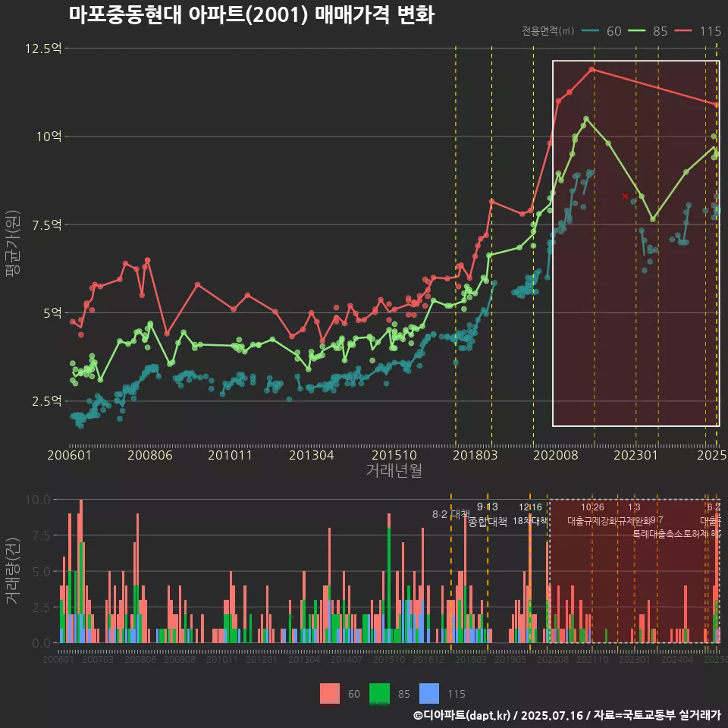The height and width of the screenshot is (728, 728).
Task: Click the '2.5' volume axis label
Action: (41, 607)
